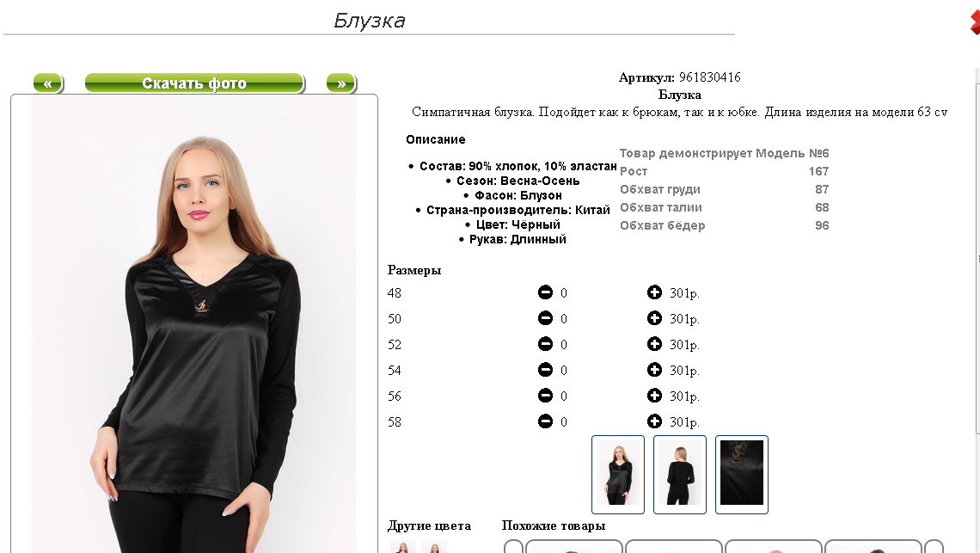Decrease quantity for size 54
The height and width of the screenshot is (553, 980).
click(x=545, y=370)
